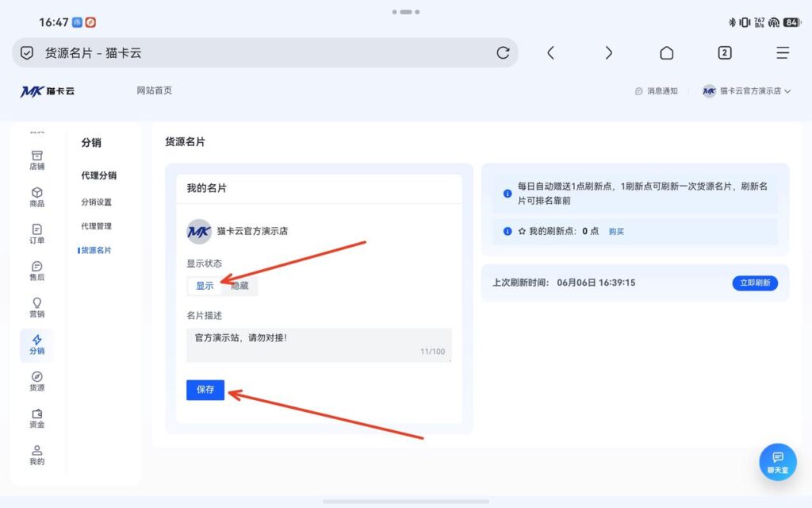Click the blue 保存 button
Screen dimensions: 812x508
pos(205,390)
